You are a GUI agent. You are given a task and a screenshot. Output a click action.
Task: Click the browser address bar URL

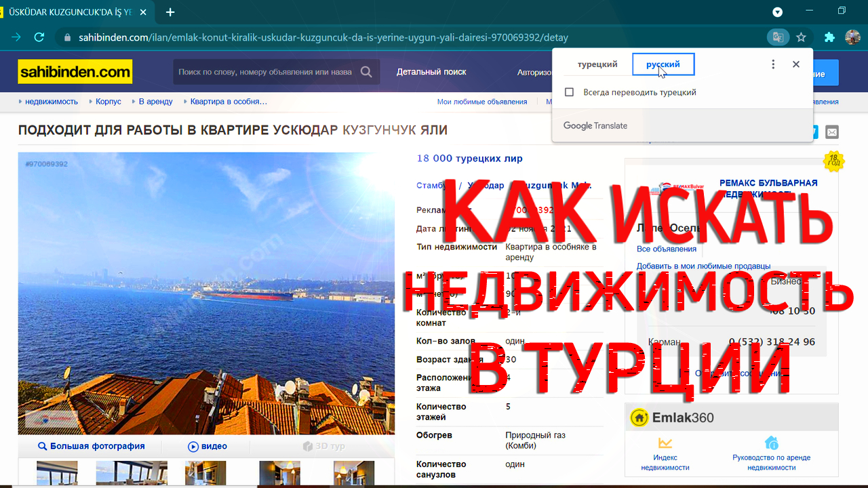(x=323, y=38)
